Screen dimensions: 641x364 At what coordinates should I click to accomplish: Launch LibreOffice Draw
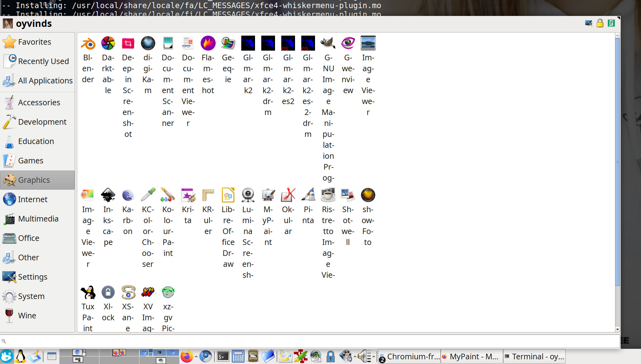(228, 196)
